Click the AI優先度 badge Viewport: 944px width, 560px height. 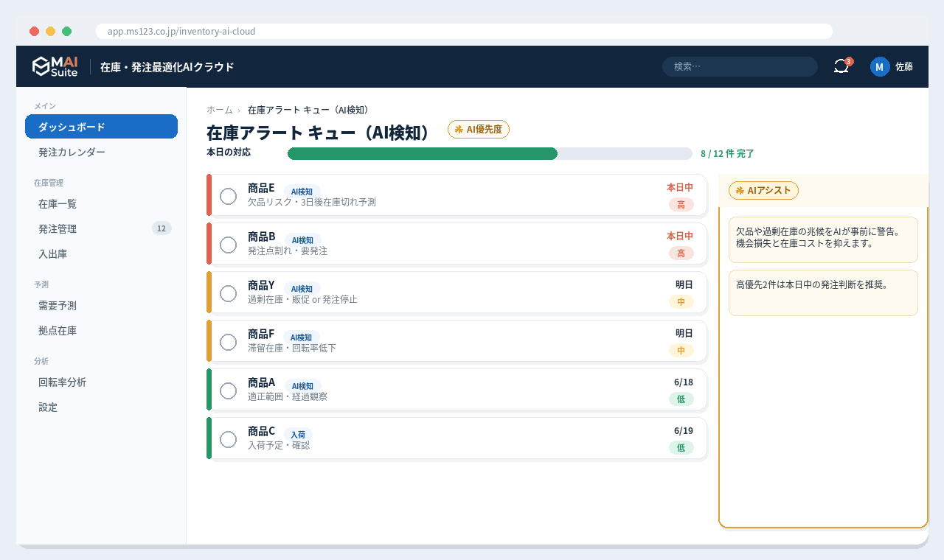(x=479, y=129)
